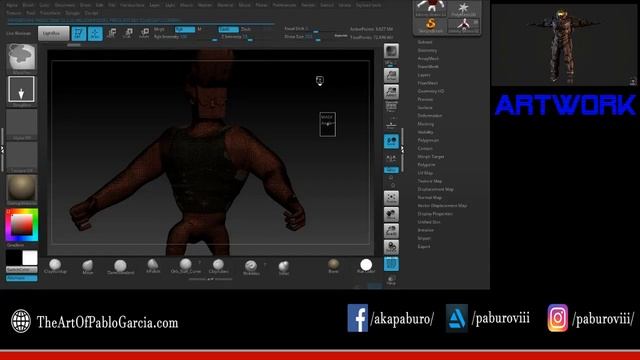Select the ClayBuildup brush
This screenshot has height=360, width=640.
click(55, 266)
